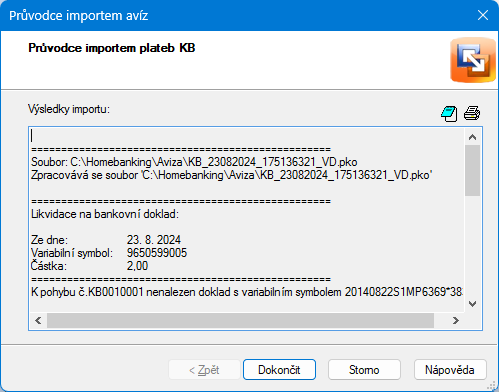499x392 pixels.
Task: Click the date value 23. 8. 2024
Action: 154,240
